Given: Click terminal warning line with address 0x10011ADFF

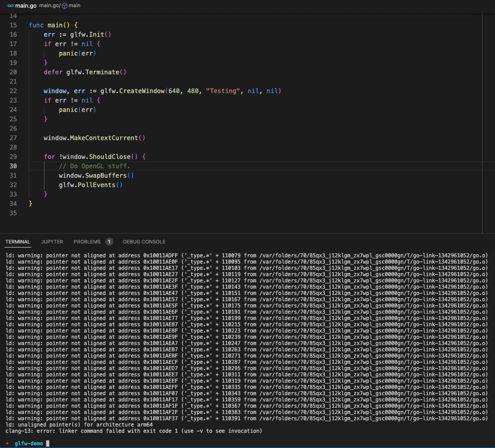Looking at the screenshot, I should pos(246,256).
